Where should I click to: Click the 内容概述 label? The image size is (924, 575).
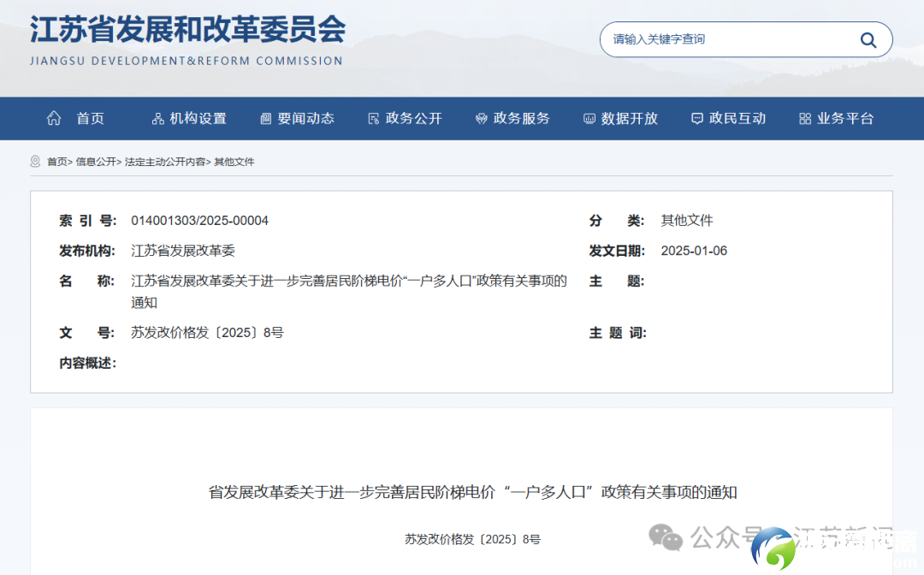click(88, 363)
